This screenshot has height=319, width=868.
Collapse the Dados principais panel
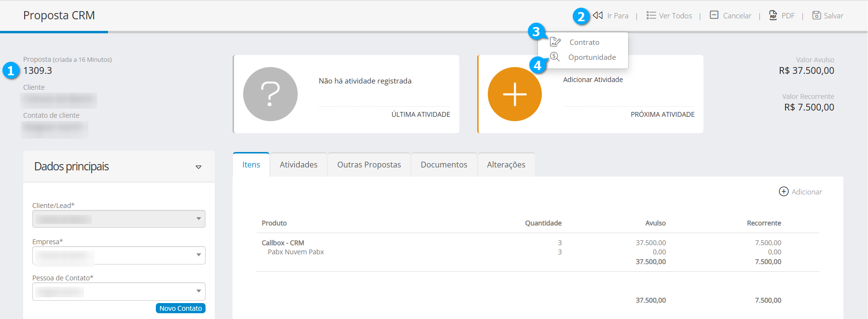[x=198, y=167]
